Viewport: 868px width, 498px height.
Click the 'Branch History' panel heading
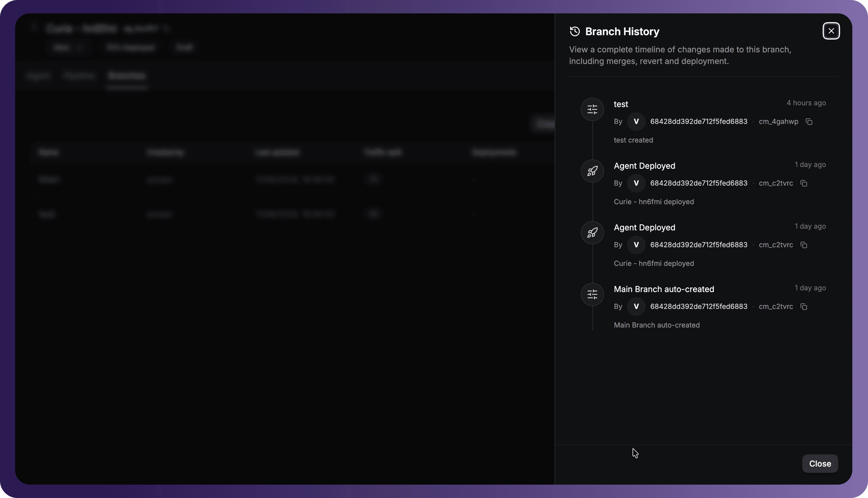click(622, 31)
